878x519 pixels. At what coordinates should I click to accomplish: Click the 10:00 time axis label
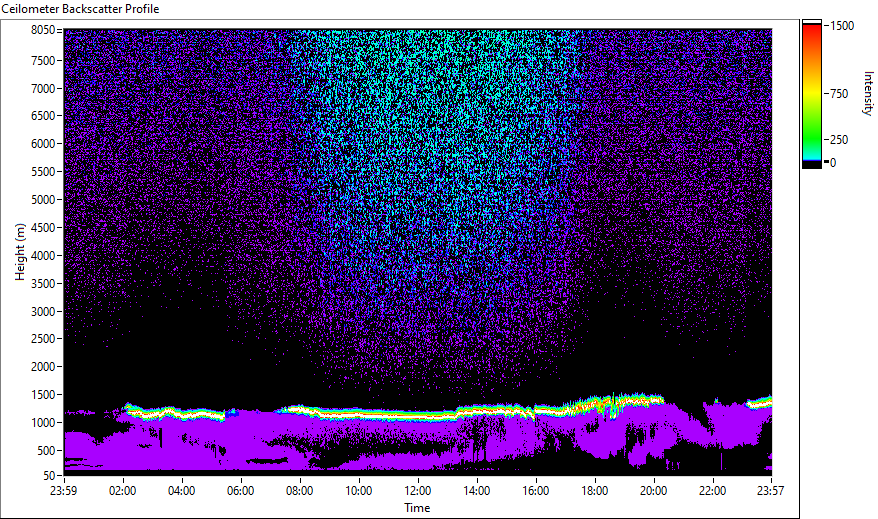[x=358, y=491]
